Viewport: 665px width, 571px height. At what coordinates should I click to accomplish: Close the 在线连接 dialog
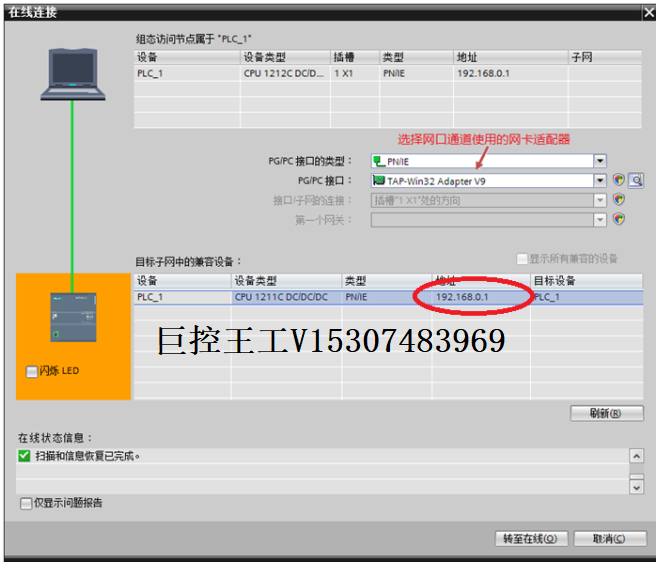point(649,13)
